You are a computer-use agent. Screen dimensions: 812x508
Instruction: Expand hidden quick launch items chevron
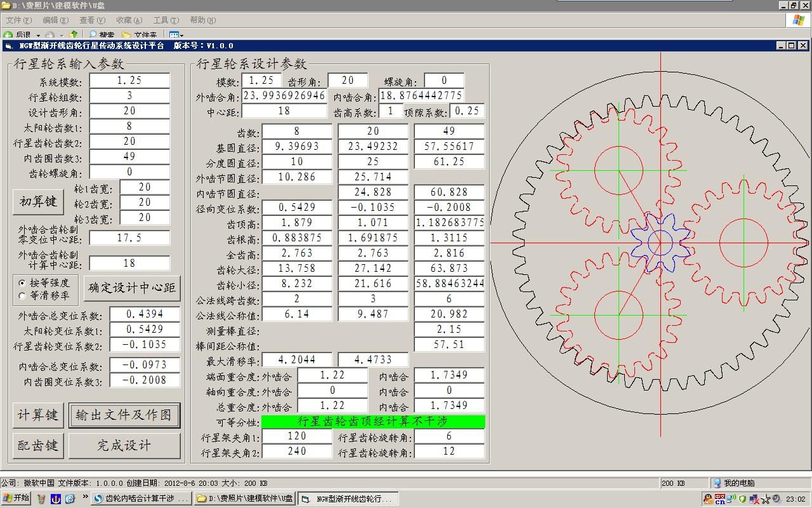coord(85,497)
